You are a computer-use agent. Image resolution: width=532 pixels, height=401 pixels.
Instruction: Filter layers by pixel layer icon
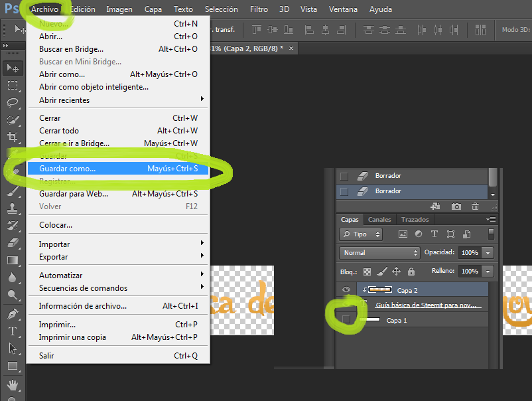click(403, 234)
